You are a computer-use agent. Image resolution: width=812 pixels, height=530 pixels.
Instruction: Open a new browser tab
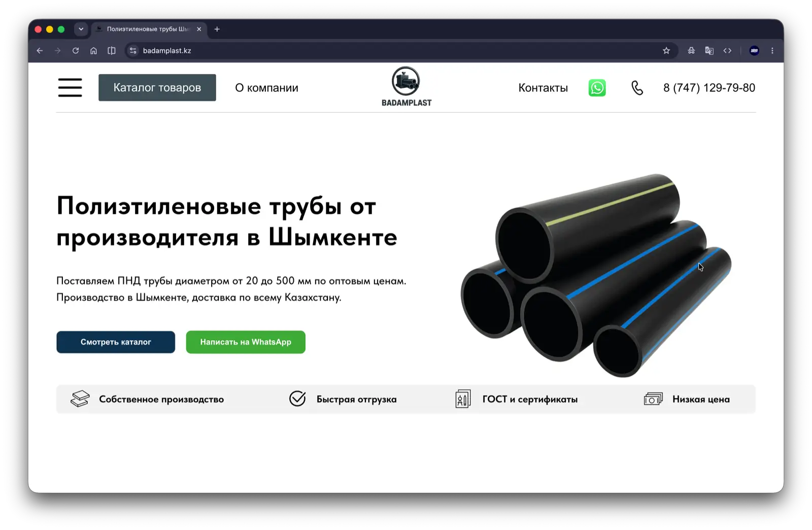pyautogui.click(x=217, y=29)
